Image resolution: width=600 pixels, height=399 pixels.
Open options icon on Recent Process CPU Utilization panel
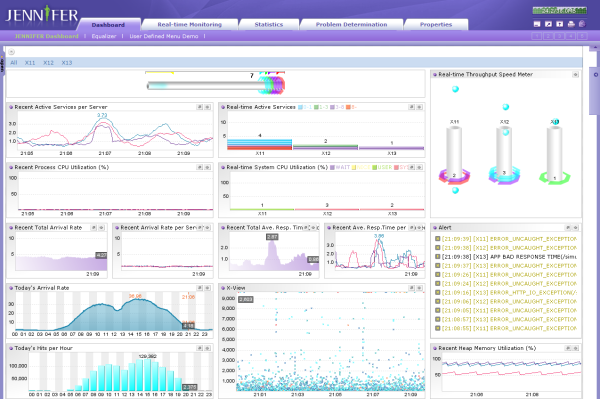[207, 167]
